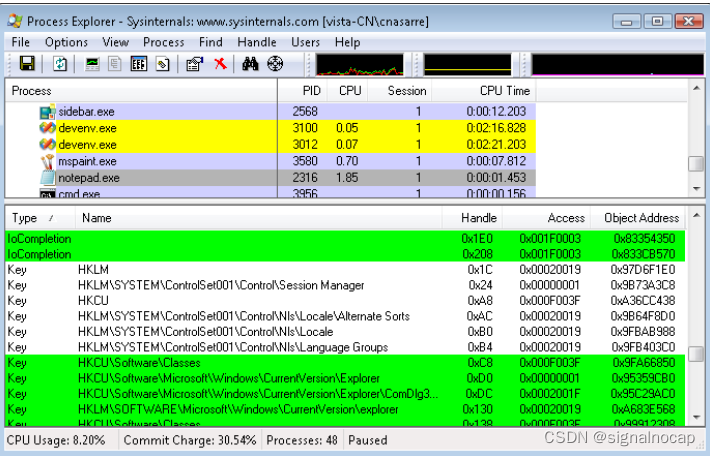
Task: Open the Process menu
Action: (x=163, y=42)
